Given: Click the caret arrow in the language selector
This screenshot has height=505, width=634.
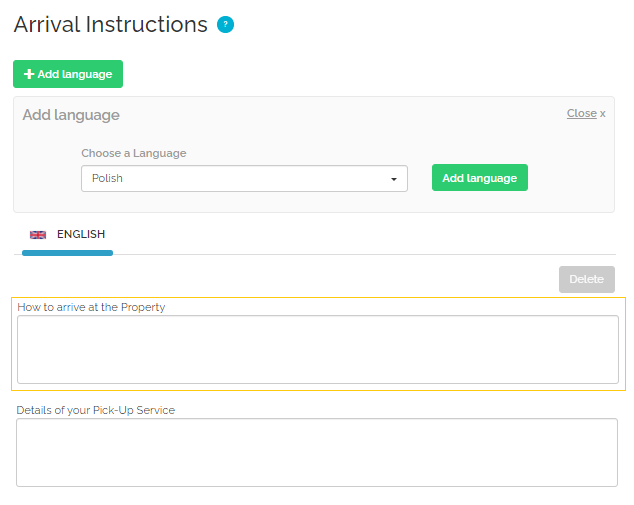Looking at the screenshot, I should [x=394, y=179].
